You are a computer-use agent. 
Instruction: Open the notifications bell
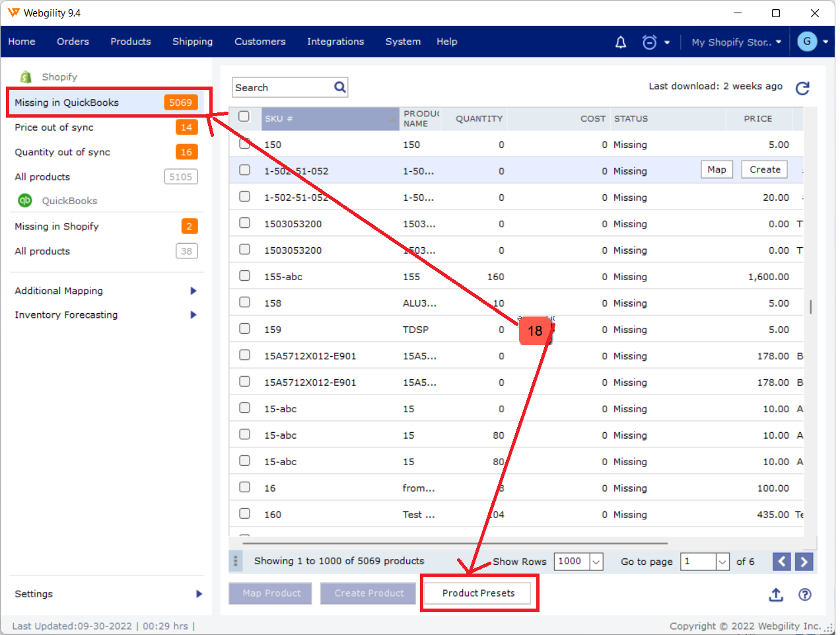[x=620, y=42]
